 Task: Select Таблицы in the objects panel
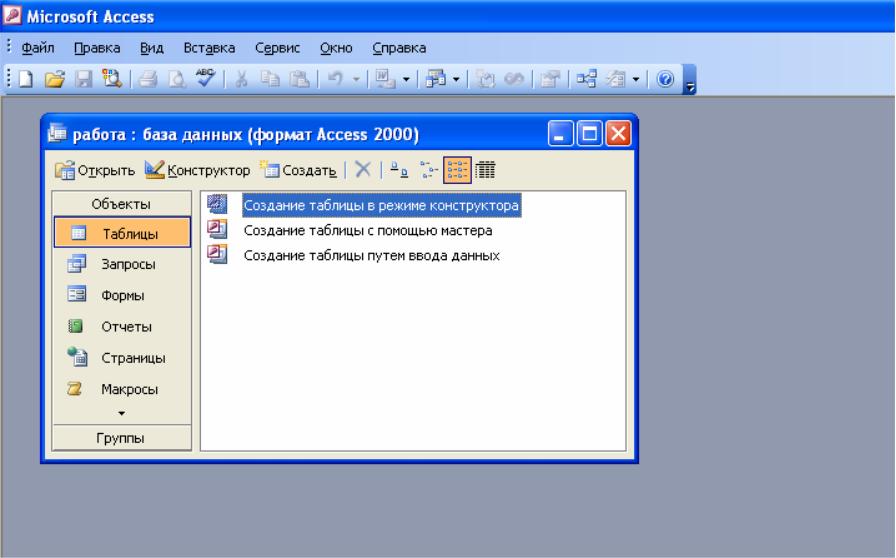click(x=122, y=232)
